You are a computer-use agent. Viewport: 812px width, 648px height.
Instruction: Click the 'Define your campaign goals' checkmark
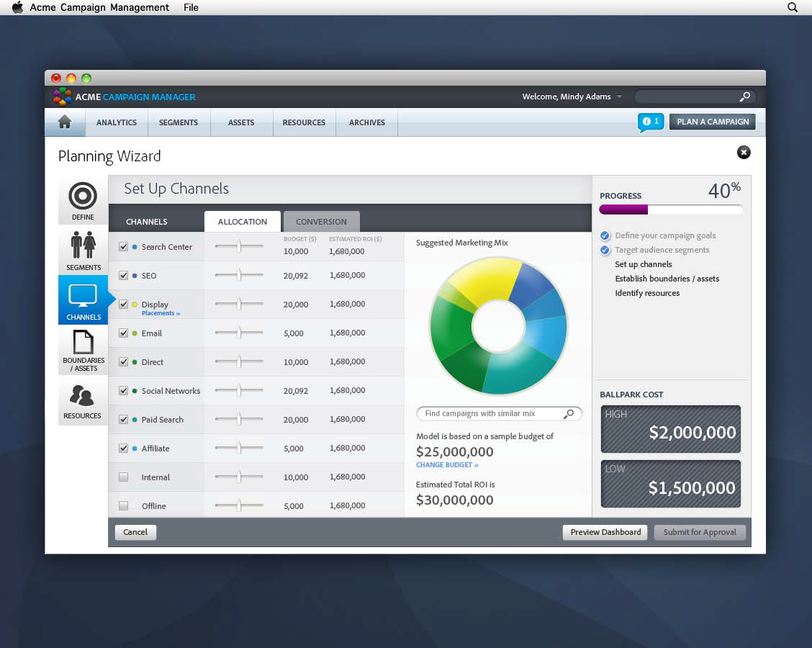605,235
